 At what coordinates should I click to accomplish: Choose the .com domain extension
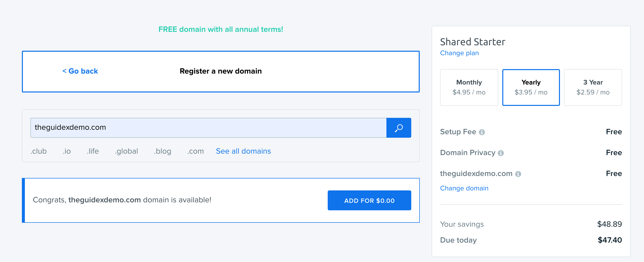click(195, 151)
